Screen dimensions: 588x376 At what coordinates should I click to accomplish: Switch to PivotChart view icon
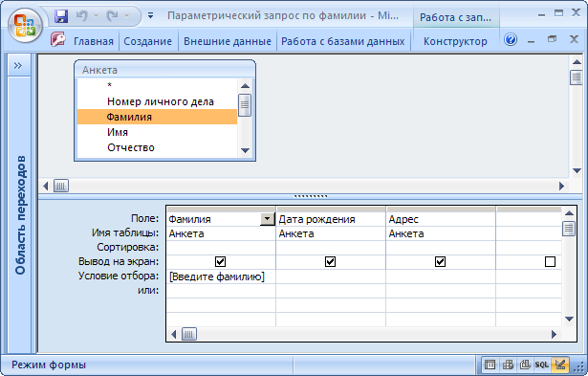pyautogui.click(x=525, y=365)
